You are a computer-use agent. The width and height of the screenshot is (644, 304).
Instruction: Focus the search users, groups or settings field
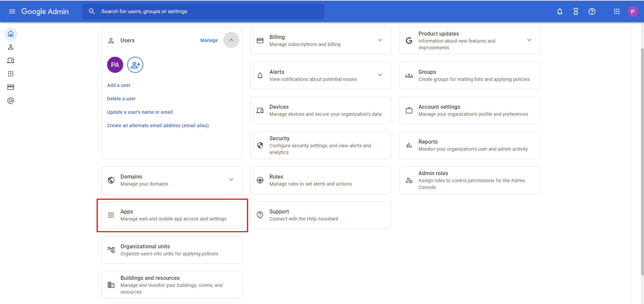pos(203,11)
